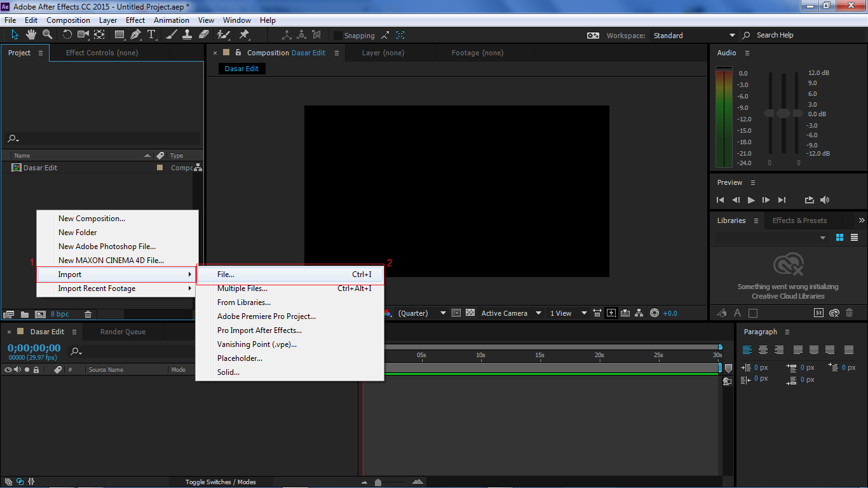868x488 pixels.
Task: Select the Rectangle shape tool
Action: (x=119, y=34)
